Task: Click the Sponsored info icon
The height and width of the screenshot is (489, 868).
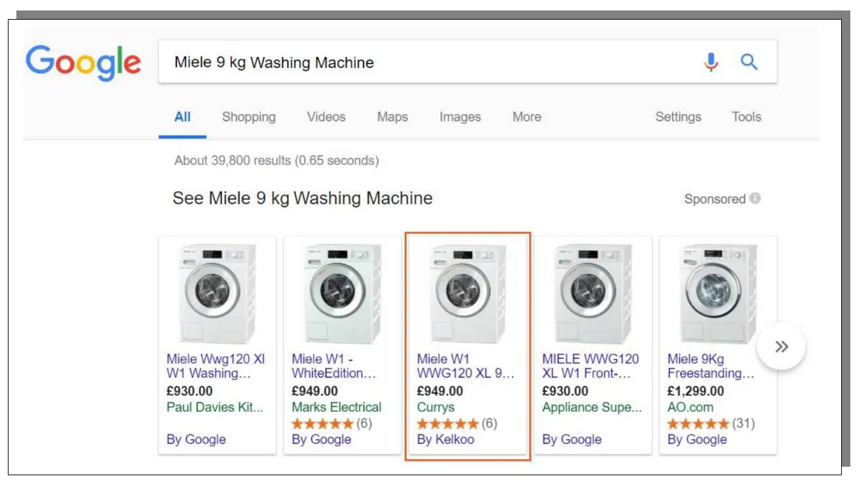Action: pyautogui.click(x=755, y=198)
